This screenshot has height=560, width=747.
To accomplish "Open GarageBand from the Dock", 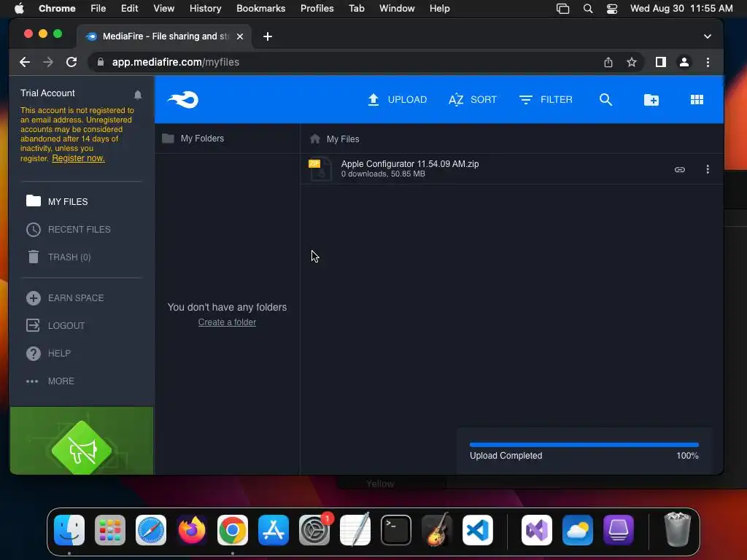I will pos(437,530).
